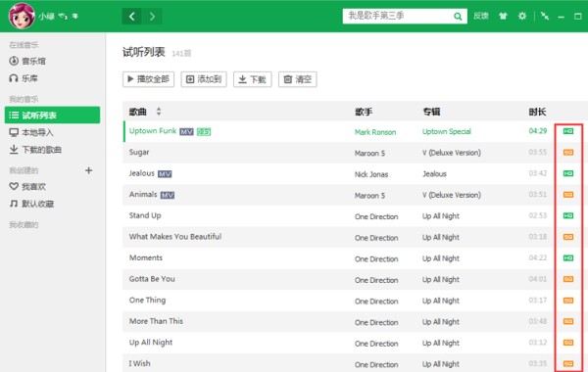Click the user avatar picture
The image size is (588, 372).
pos(22,16)
